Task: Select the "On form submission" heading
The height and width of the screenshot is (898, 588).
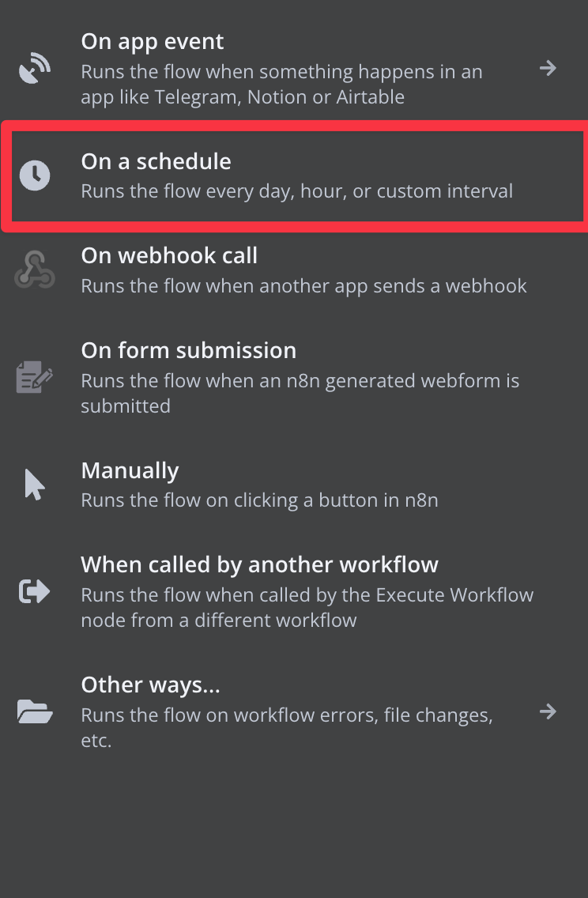Action: tap(189, 350)
